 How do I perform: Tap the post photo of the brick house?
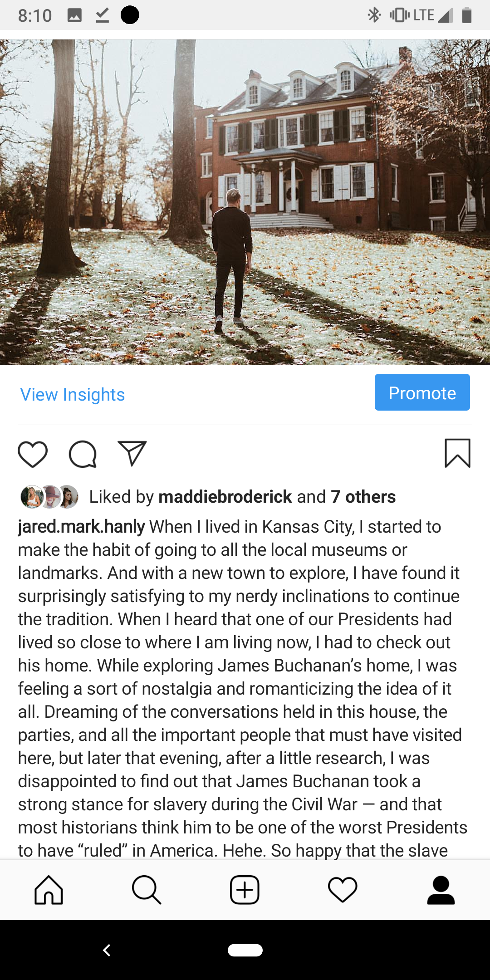click(245, 202)
